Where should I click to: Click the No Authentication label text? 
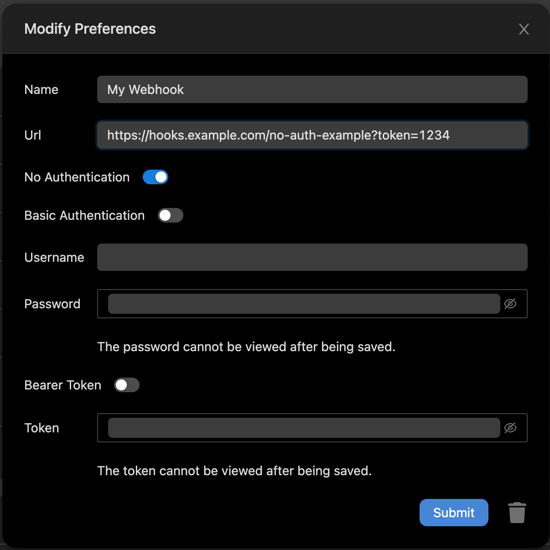77,177
